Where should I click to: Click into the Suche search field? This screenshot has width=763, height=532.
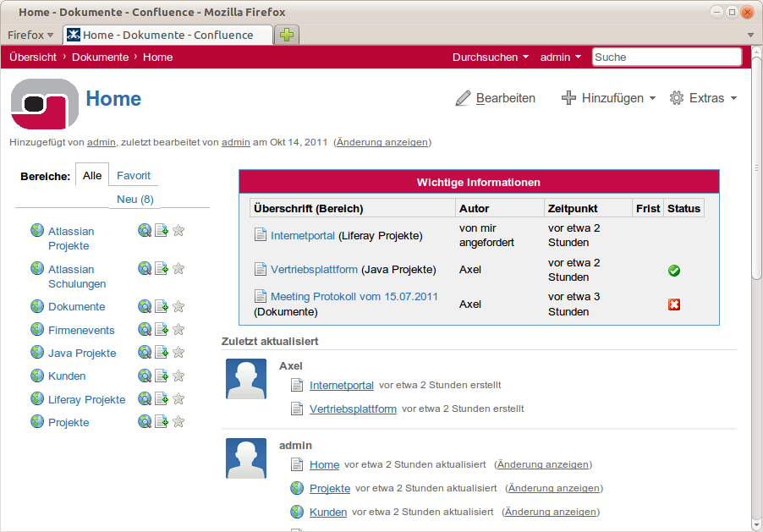pyautogui.click(x=666, y=58)
